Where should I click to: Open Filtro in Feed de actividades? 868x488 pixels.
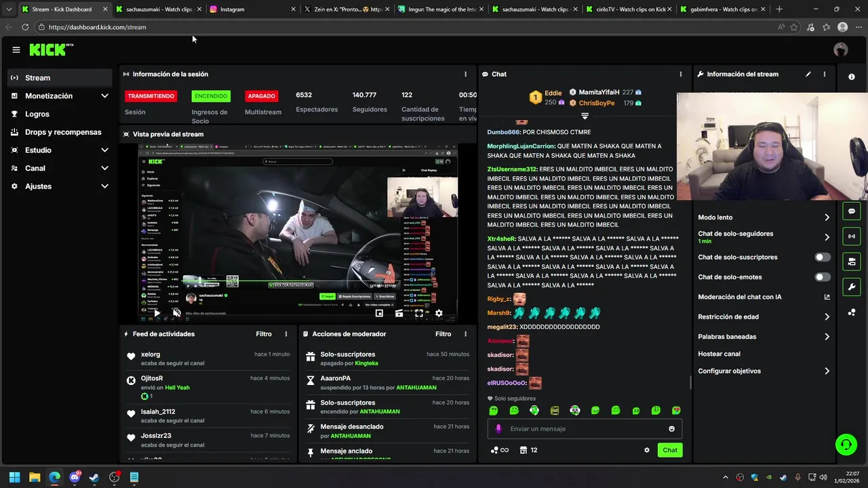(264, 334)
